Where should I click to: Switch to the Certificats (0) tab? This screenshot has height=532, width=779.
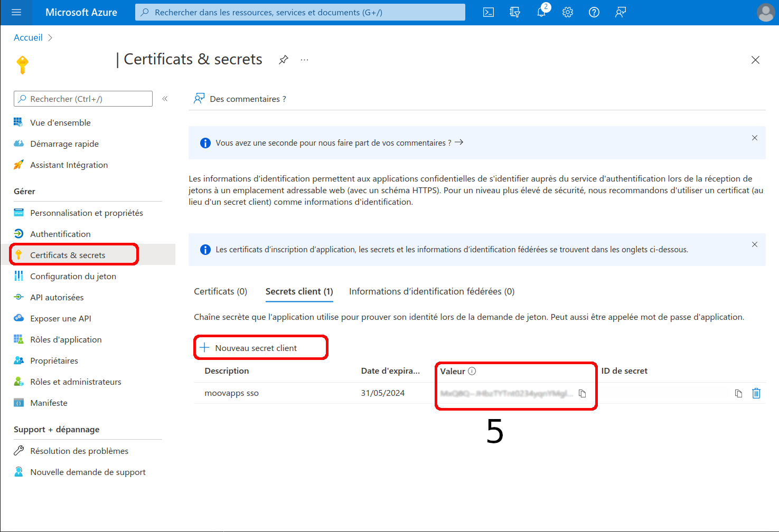(220, 291)
